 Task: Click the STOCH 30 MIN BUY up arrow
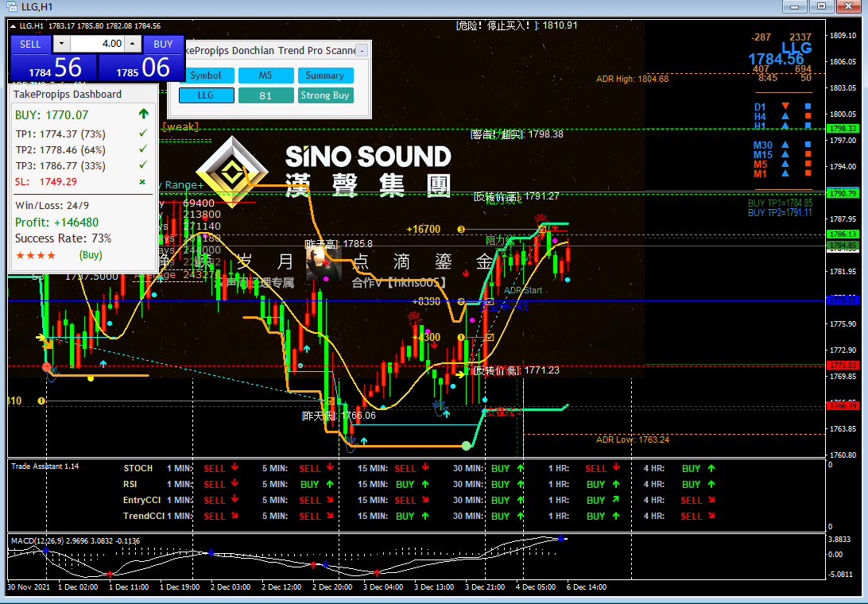coord(521,468)
